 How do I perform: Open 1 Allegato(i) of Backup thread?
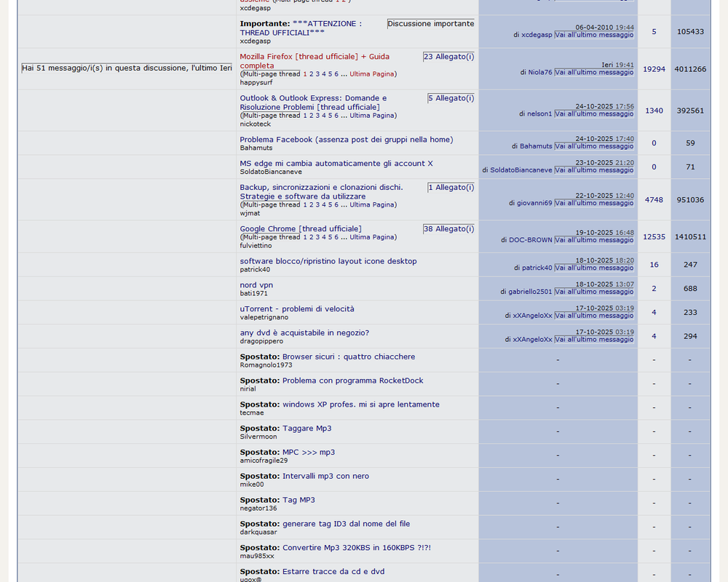pos(451,188)
